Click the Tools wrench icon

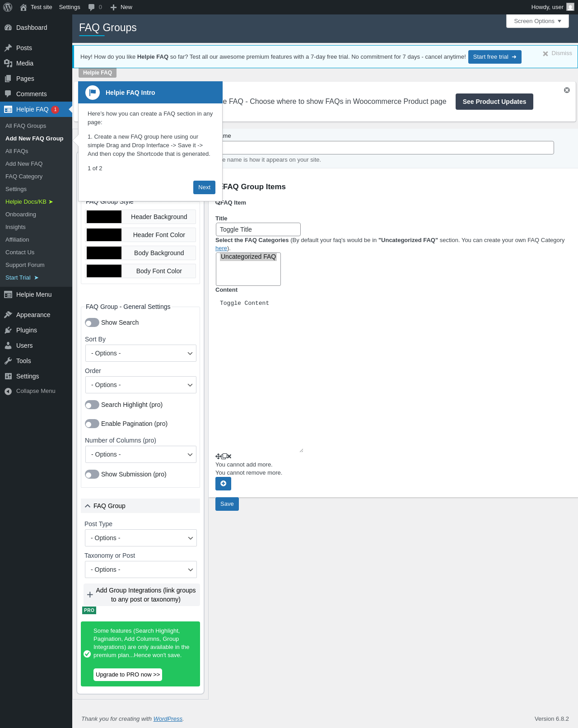[x=8, y=361]
